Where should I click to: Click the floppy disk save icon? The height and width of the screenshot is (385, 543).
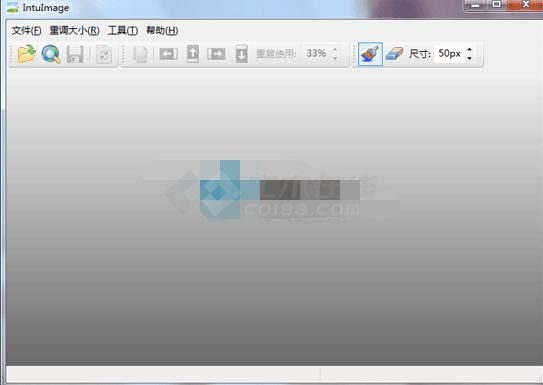(x=75, y=54)
